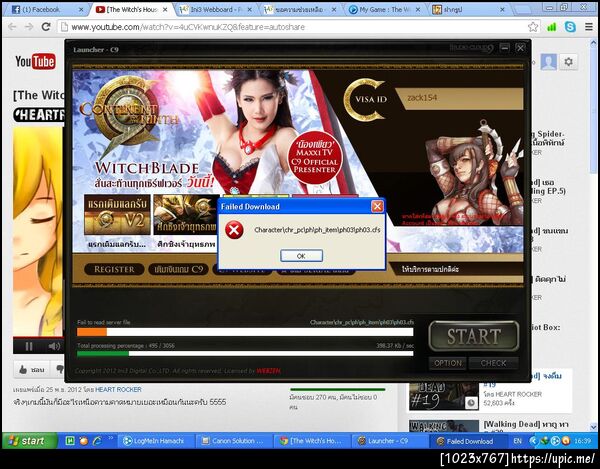Viewport: 600px width, 469px height.
Task: Go forward in Chrome
Action: click(x=29, y=27)
